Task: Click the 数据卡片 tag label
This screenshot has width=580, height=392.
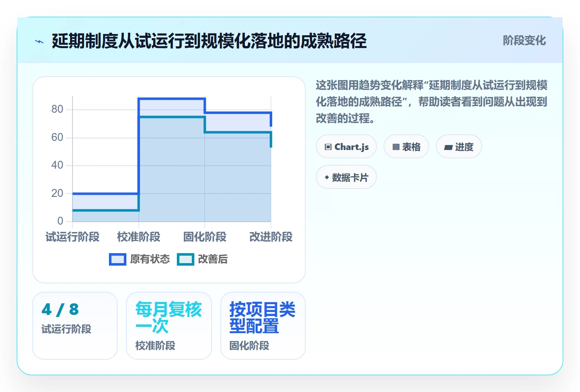Action: [350, 177]
